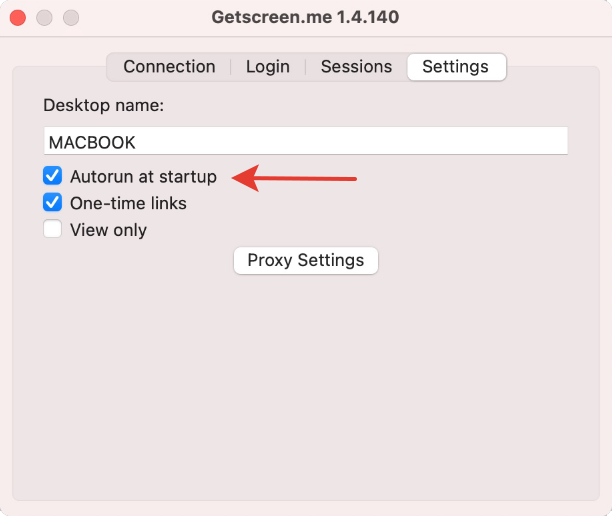Enable the View only checkbox
This screenshot has height=516, width=612.
[x=53, y=230]
